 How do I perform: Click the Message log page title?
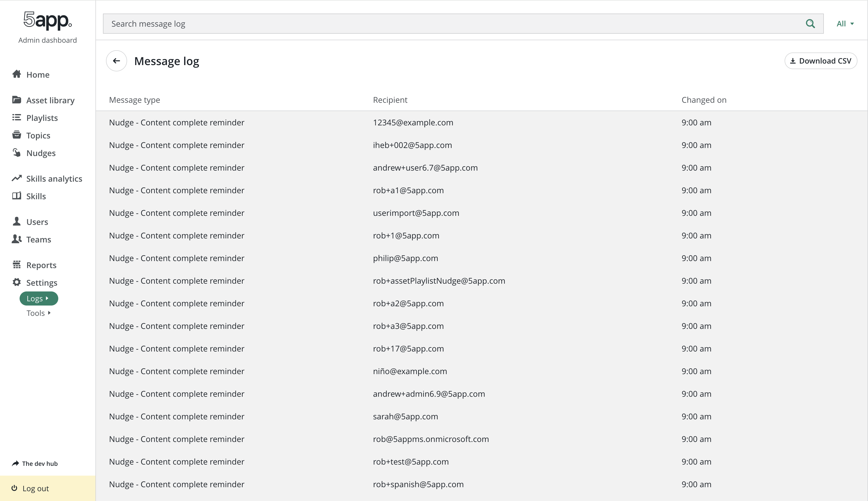167,61
